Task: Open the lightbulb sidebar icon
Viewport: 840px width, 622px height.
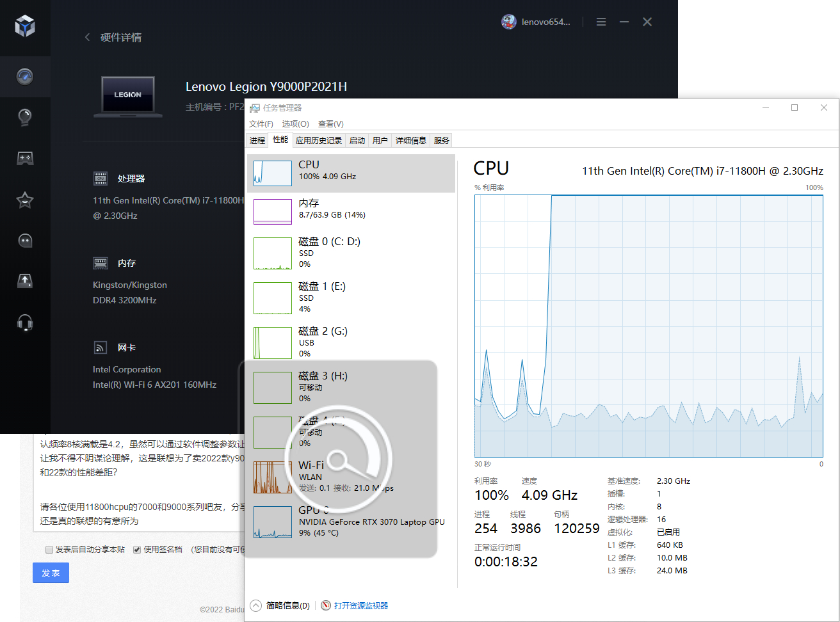Action: 25,117
